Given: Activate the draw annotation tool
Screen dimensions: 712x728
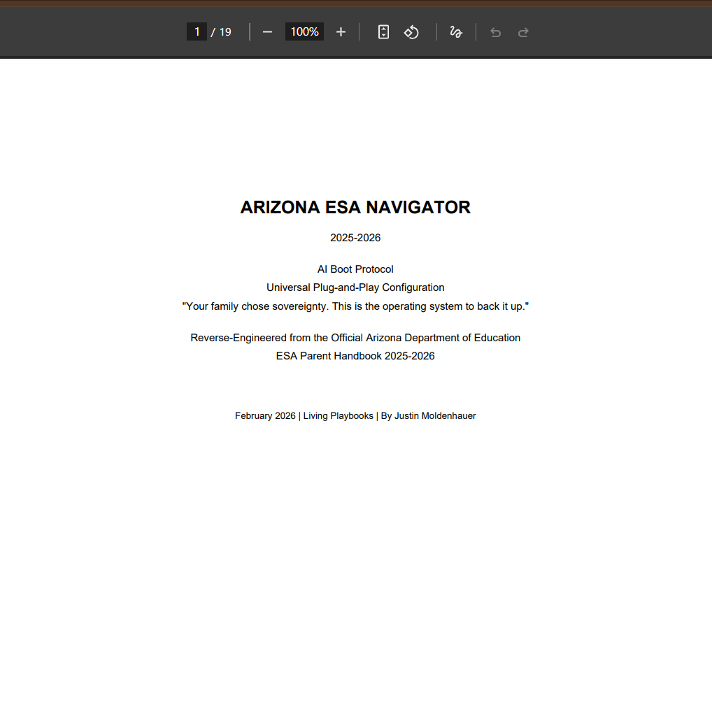Looking at the screenshot, I should point(456,32).
